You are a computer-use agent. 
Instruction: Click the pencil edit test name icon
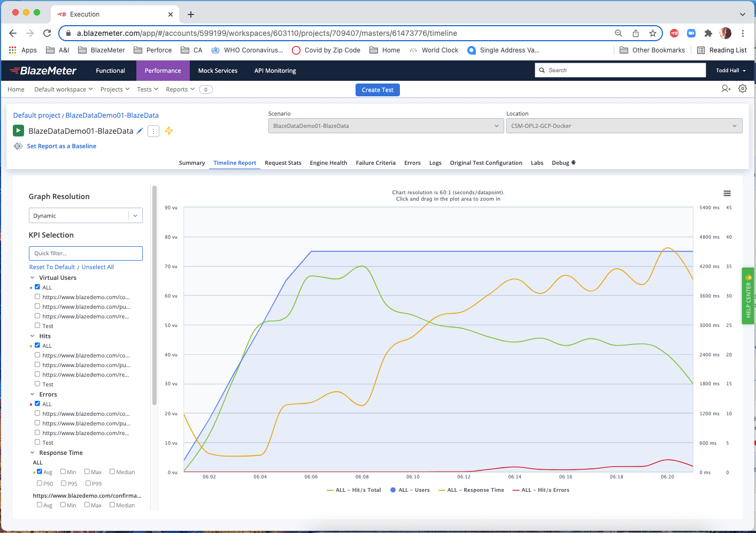tap(140, 131)
